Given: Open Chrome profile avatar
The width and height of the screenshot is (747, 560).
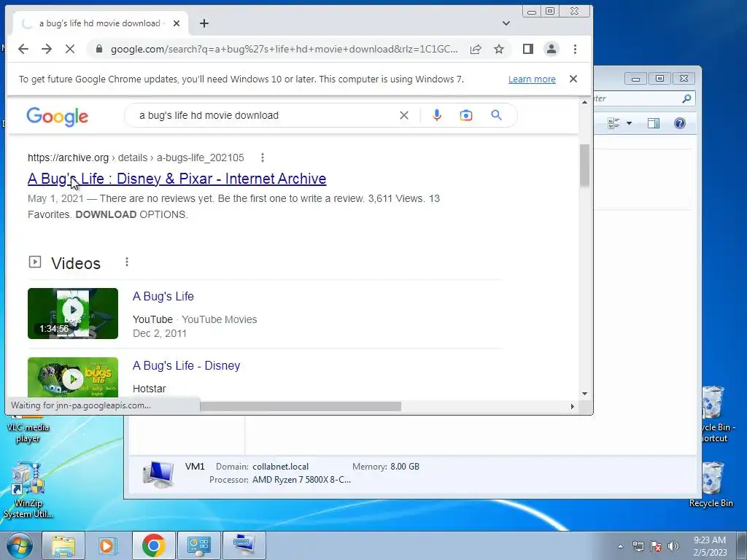Looking at the screenshot, I should (551, 49).
